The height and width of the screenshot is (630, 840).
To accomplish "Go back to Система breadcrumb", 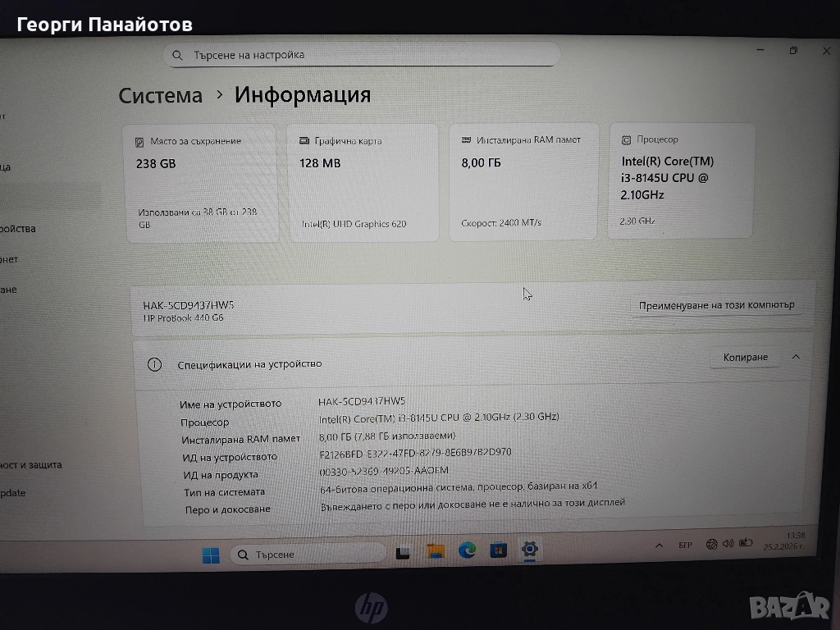I will (x=161, y=95).
